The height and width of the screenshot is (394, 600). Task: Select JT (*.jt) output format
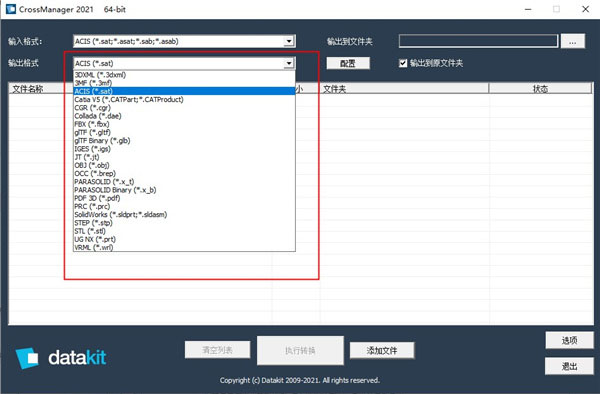[184, 157]
